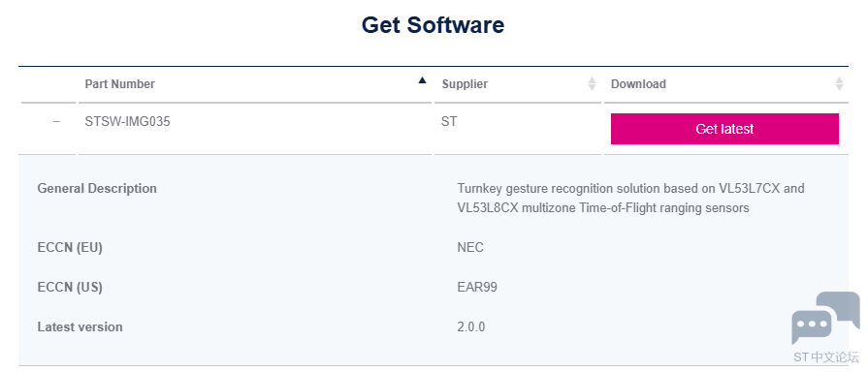
Task: Click the General Description label
Action: tap(97, 189)
